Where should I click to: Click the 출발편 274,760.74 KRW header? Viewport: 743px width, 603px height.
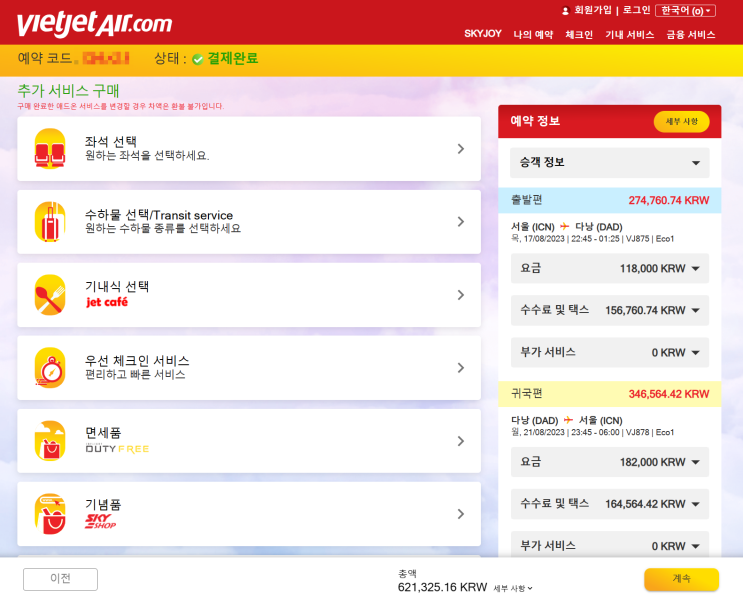pyautogui.click(x=609, y=200)
